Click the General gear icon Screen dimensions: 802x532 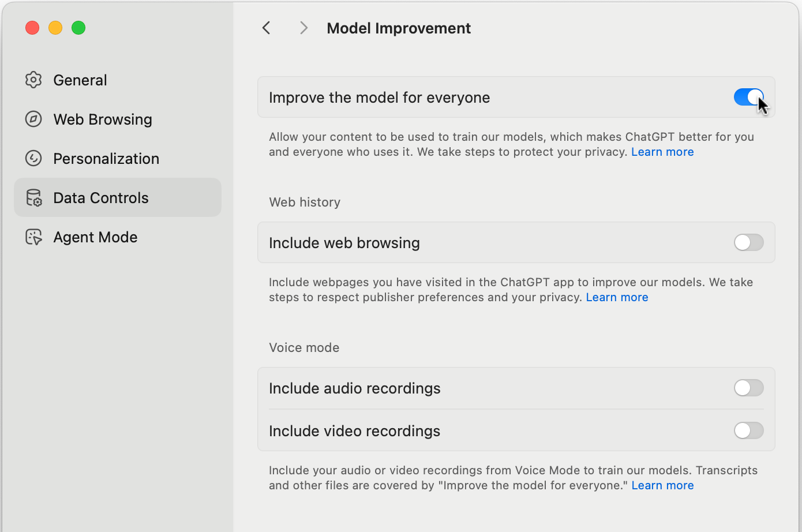33,80
